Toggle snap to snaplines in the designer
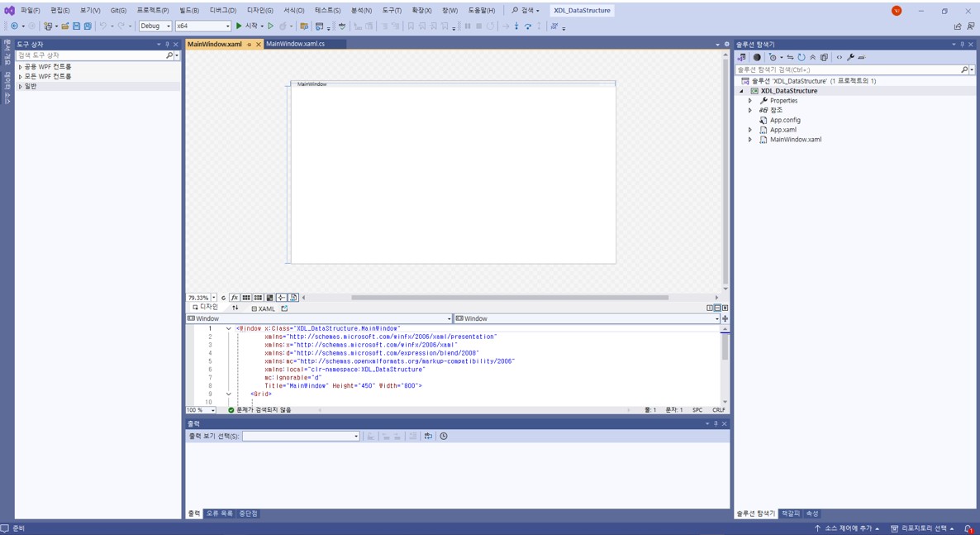Image resolution: width=980 pixels, height=535 pixels. pyautogui.click(x=281, y=298)
